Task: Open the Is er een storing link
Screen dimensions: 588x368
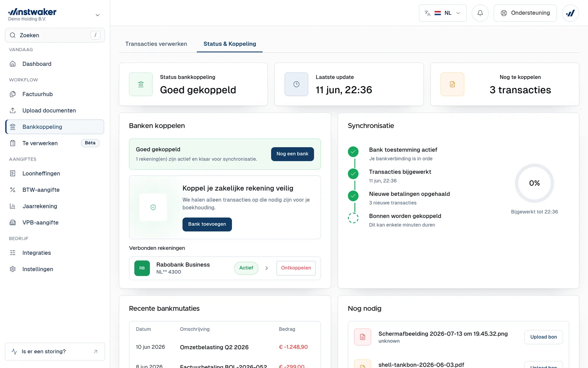Action: tap(55, 351)
